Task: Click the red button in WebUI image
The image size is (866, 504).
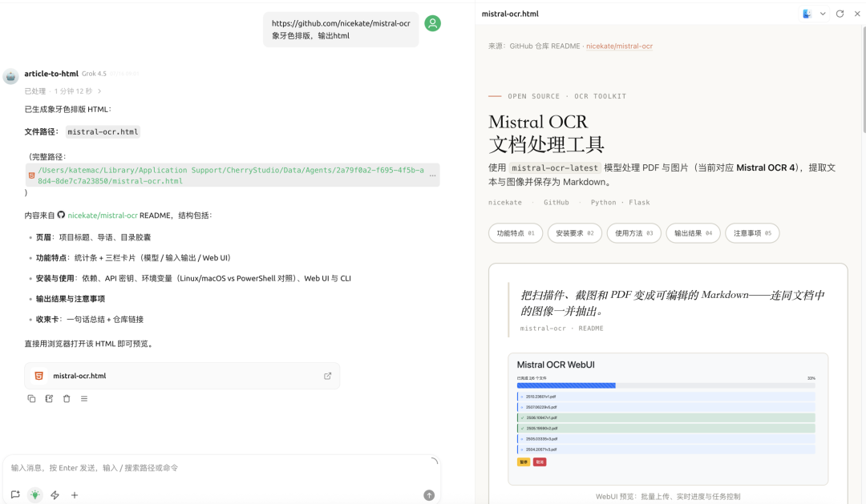Action: coord(540,462)
